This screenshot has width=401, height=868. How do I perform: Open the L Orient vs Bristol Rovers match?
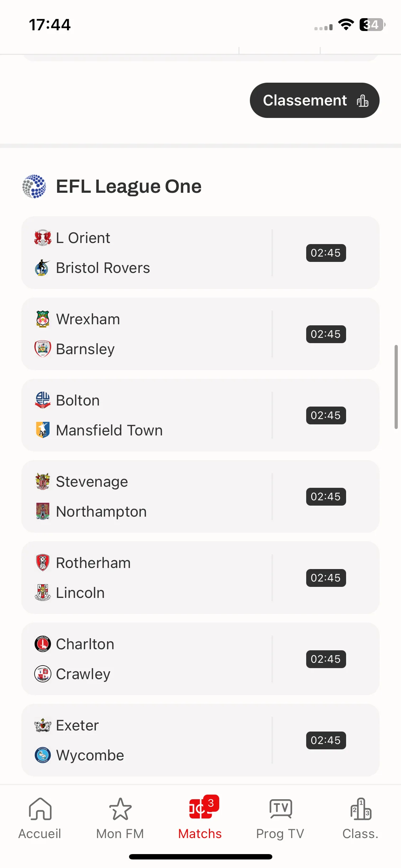(200, 253)
